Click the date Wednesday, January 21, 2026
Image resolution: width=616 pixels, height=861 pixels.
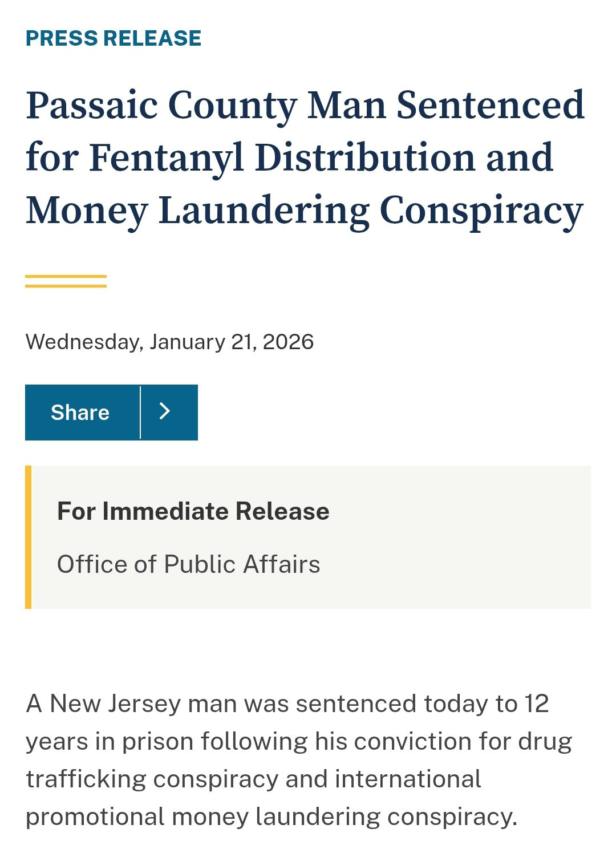click(169, 342)
